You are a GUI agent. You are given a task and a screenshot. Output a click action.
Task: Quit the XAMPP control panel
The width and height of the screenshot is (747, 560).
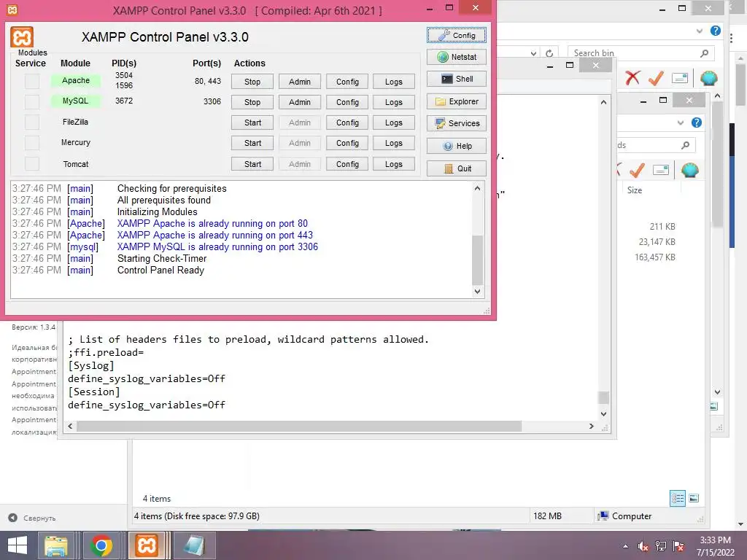(x=457, y=168)
